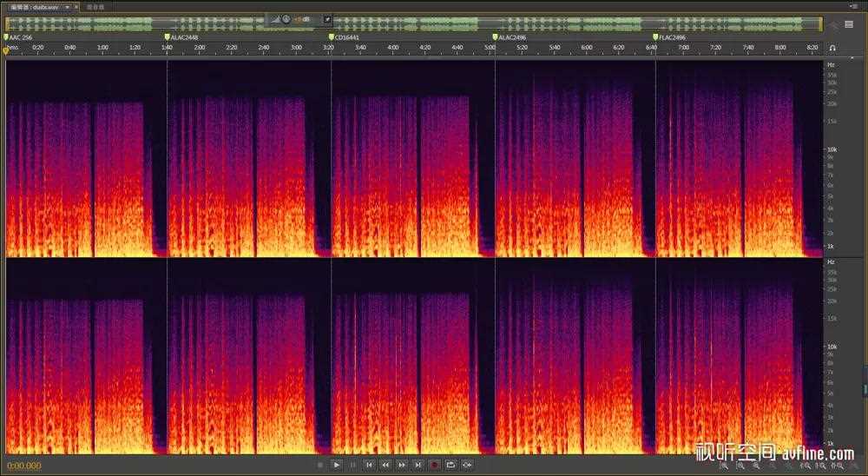This screenshot has height=476, width=868.
Task: Move playhead to next marker button
Action: 418,465
